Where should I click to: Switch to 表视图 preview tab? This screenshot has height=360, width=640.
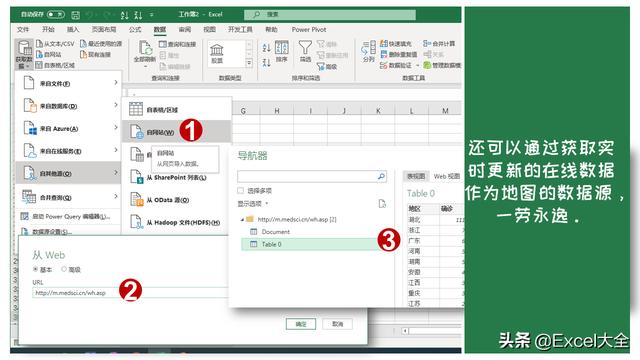point(416,176)
